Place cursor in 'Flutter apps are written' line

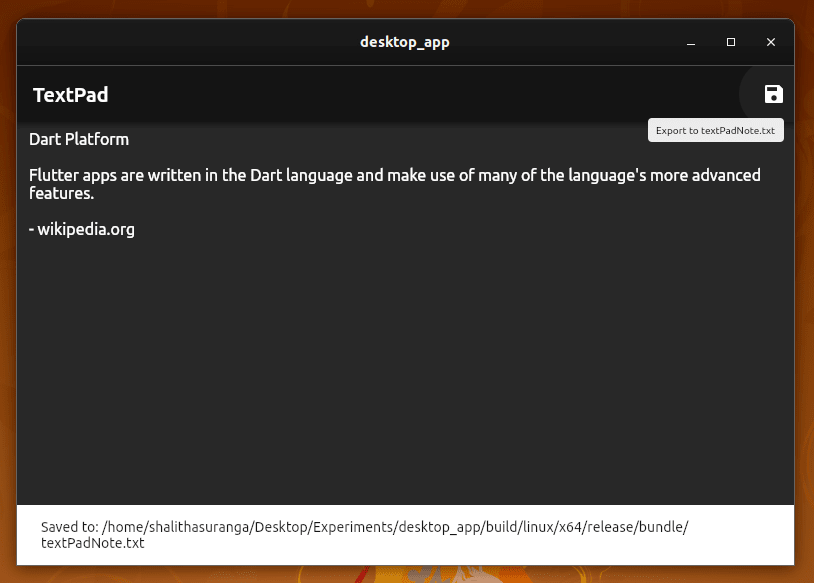tap(395, 175)
